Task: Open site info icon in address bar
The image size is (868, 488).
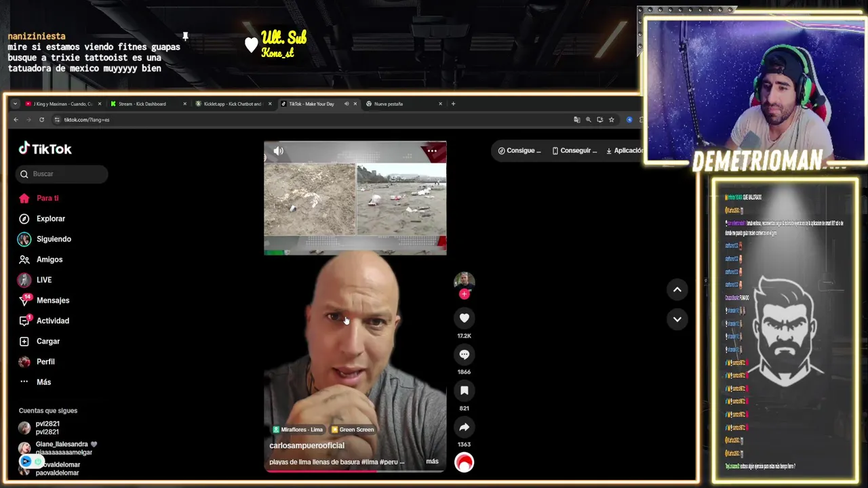Action: 57,120
